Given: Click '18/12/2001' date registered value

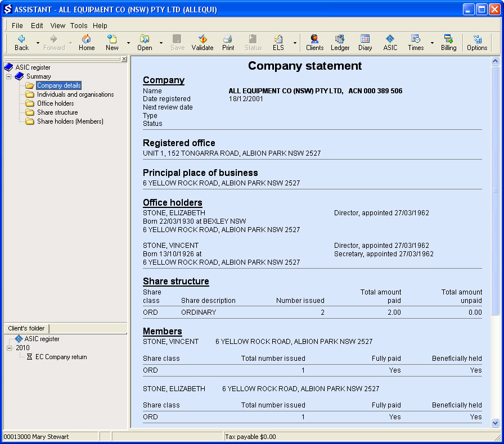Looking at the screenshot, I should pyautogui.click(x=246, y=99).
